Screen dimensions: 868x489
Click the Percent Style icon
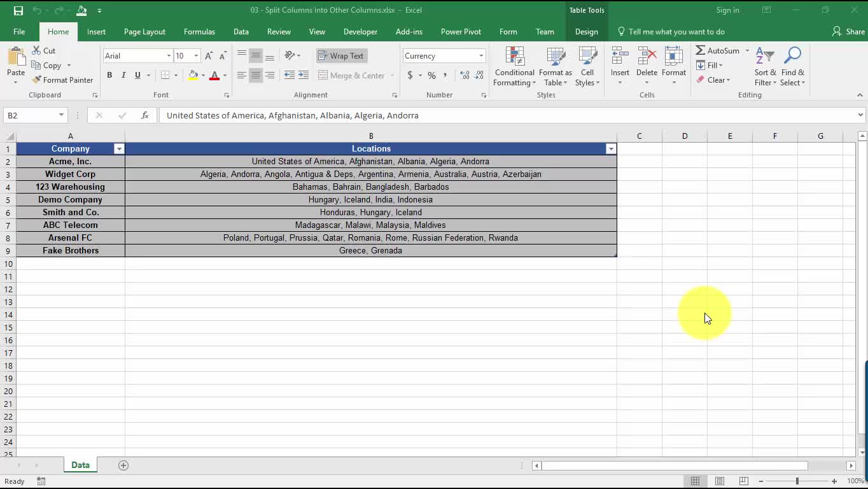pos(431,75)
